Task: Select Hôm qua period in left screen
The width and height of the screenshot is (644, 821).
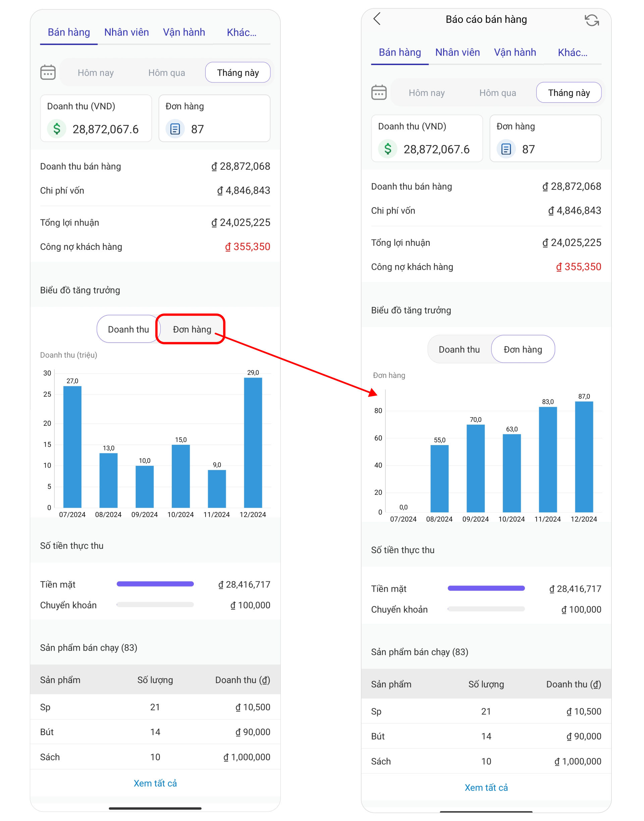Action: 167,72
